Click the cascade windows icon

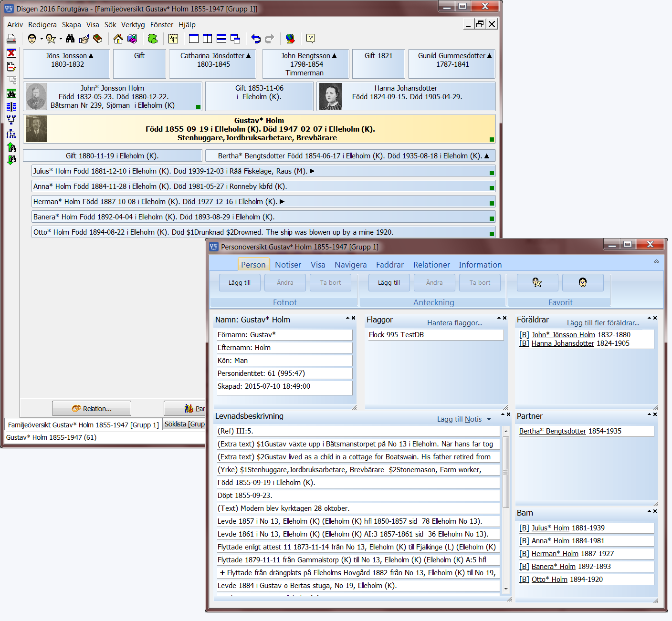click(235, 39)
